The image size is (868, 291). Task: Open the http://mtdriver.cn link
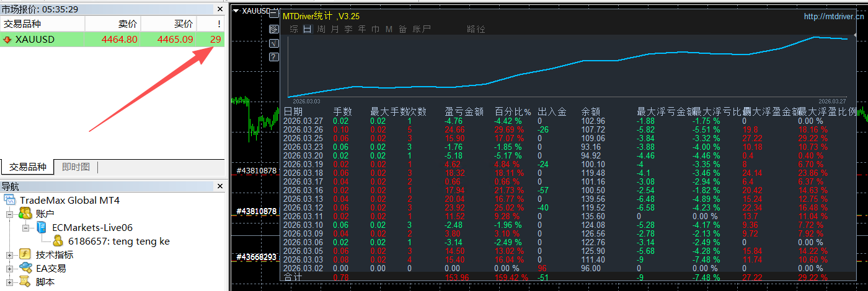[833, 17]
